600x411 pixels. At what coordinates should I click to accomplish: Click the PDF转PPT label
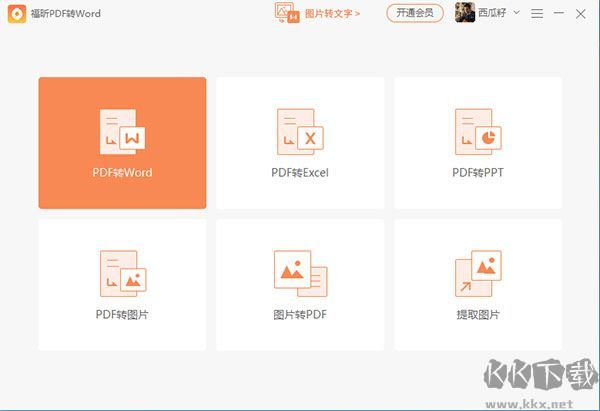click(478, 173)
